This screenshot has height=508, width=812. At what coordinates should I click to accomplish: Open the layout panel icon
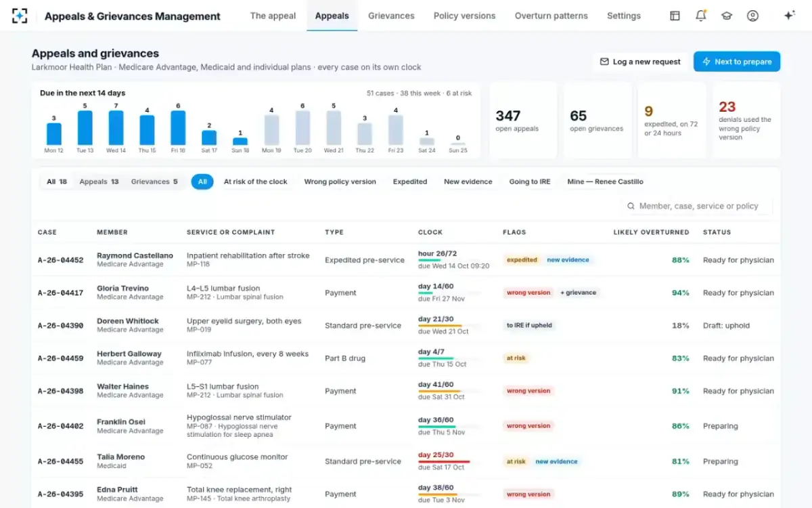(x=675, y=16)
